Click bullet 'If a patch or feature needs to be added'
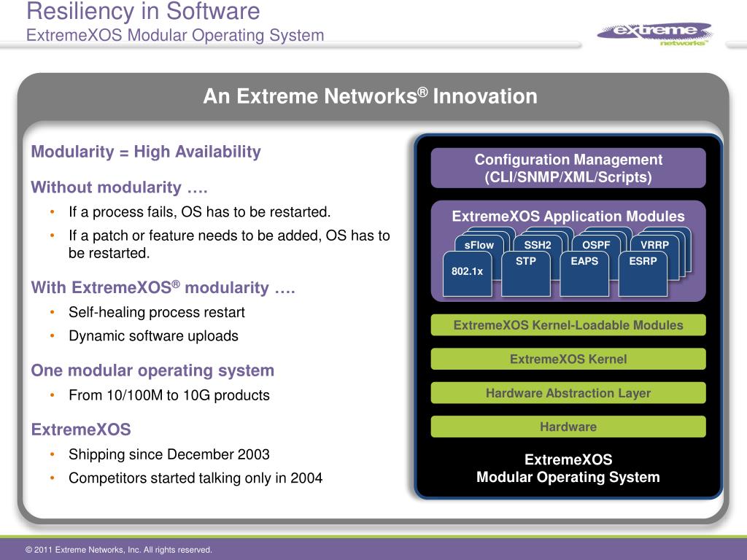Viewport: 747px width, 560px height. tap(229, 244)
